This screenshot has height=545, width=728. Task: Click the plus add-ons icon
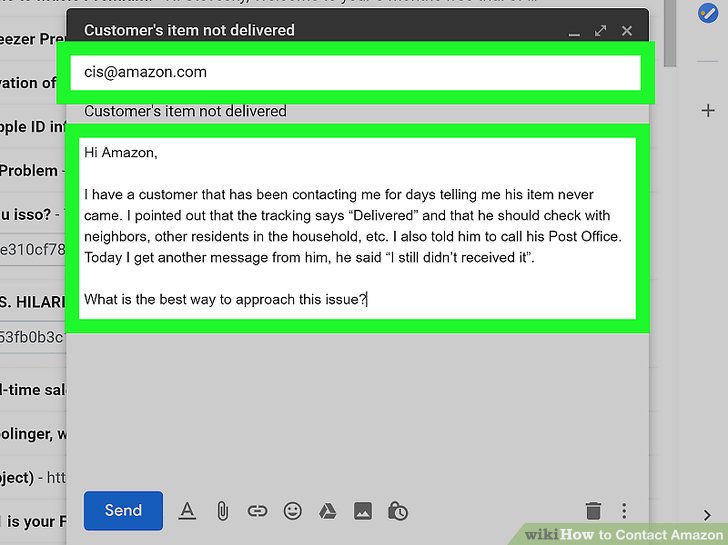[x=708, y=110]
